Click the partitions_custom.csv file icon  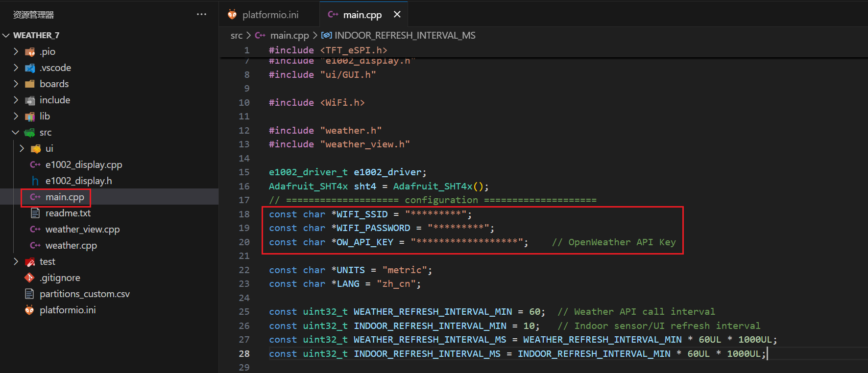point(29,294)
